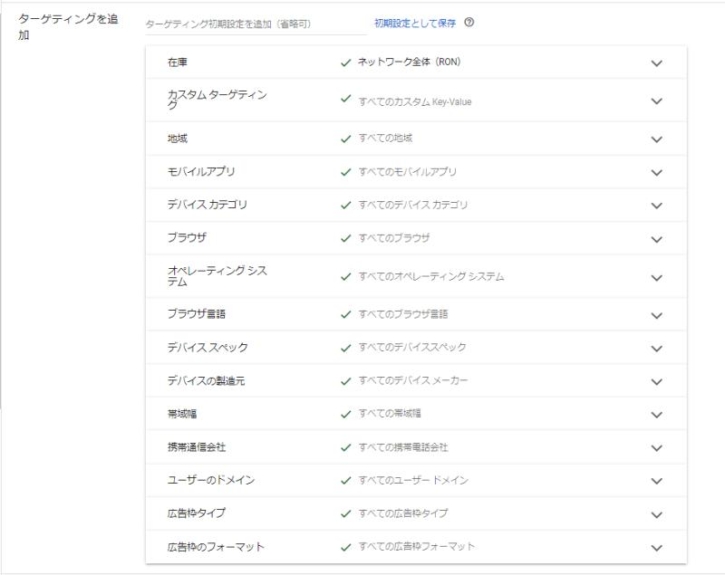This screenshot has width=725, height=575.
Task: Expand the オペレーティング システム chevron
Action: [x=657, y=276]
